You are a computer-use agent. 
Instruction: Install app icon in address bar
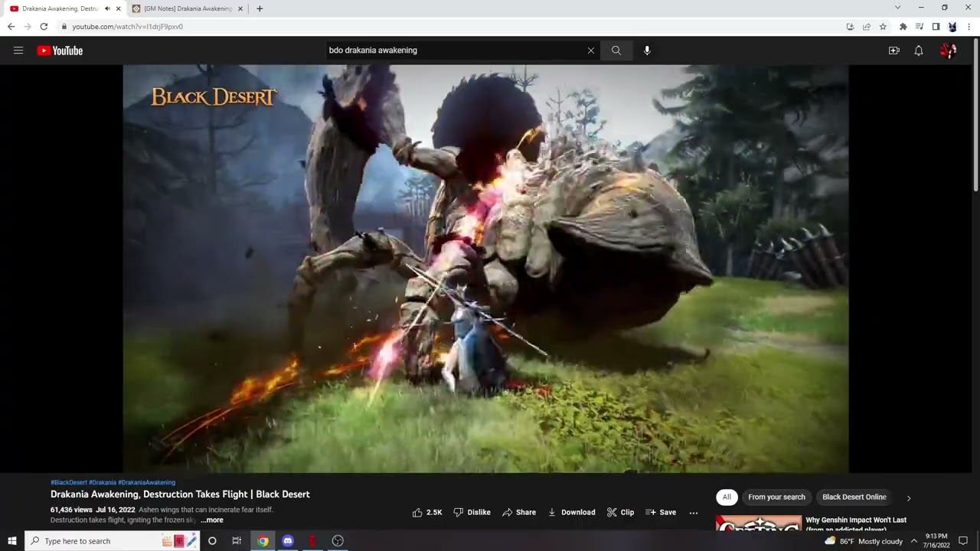[x=850, y=27]
